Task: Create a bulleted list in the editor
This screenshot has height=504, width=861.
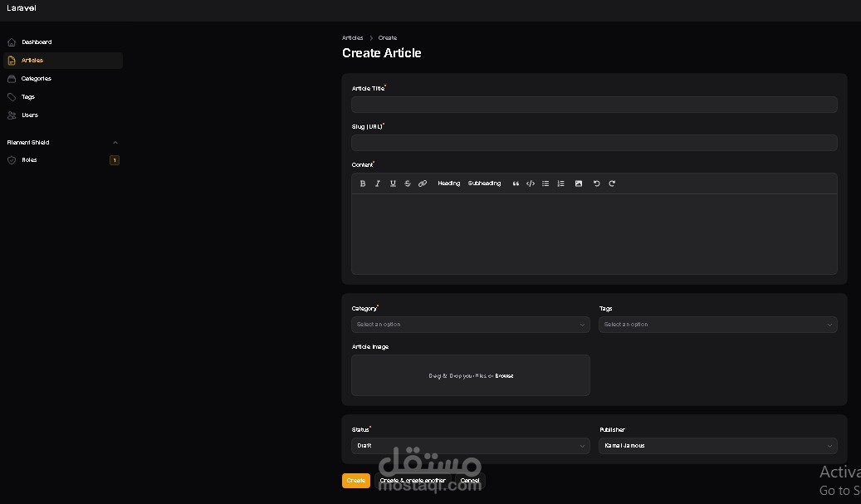Action: 545,183
